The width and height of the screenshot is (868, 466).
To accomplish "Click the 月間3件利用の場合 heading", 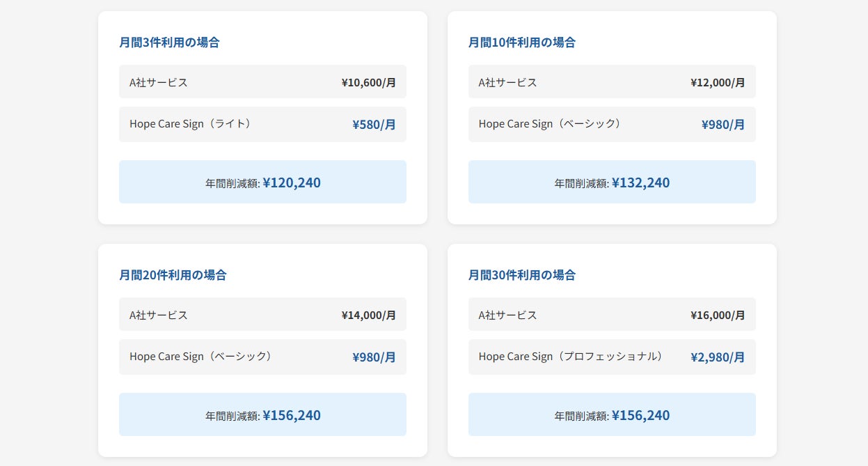I will coord(169,42).
